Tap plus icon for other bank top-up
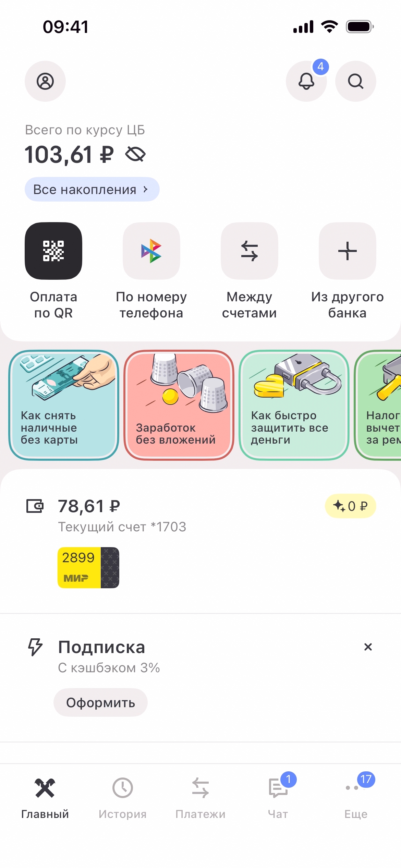Image resolution: width=401 pixels, height=868 pixels. (347, 251)
